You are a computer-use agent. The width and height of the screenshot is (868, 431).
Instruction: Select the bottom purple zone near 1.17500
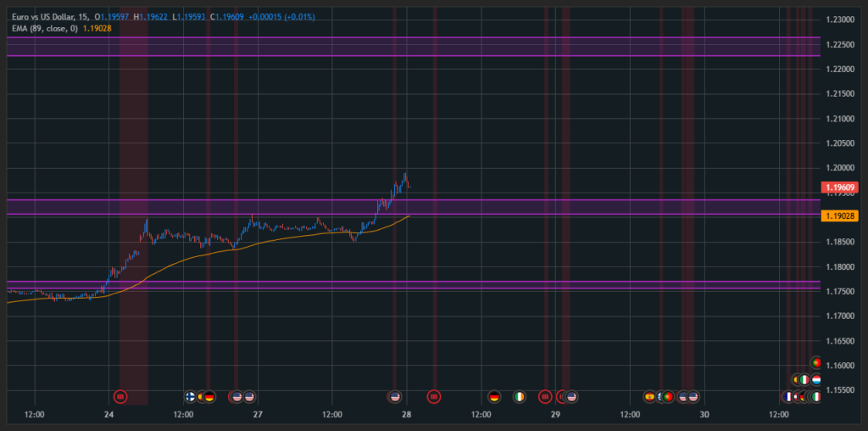pyautogui.click(x=407, y=285)
